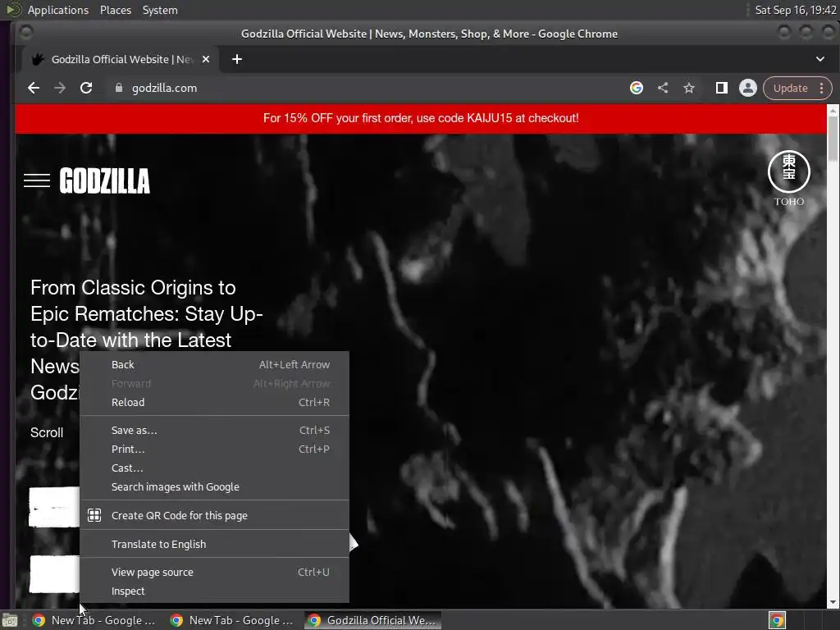Close the Godzilla Official Website tab

tap(206, 59)
